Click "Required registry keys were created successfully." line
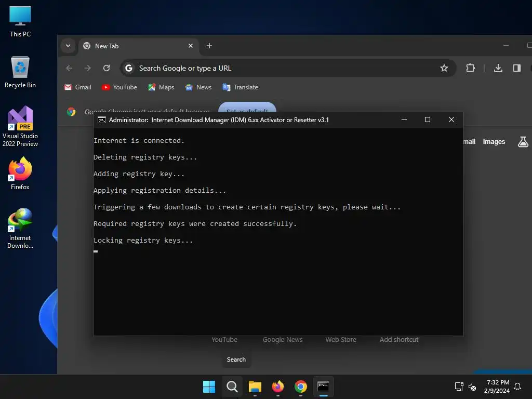 coord(195,223)
